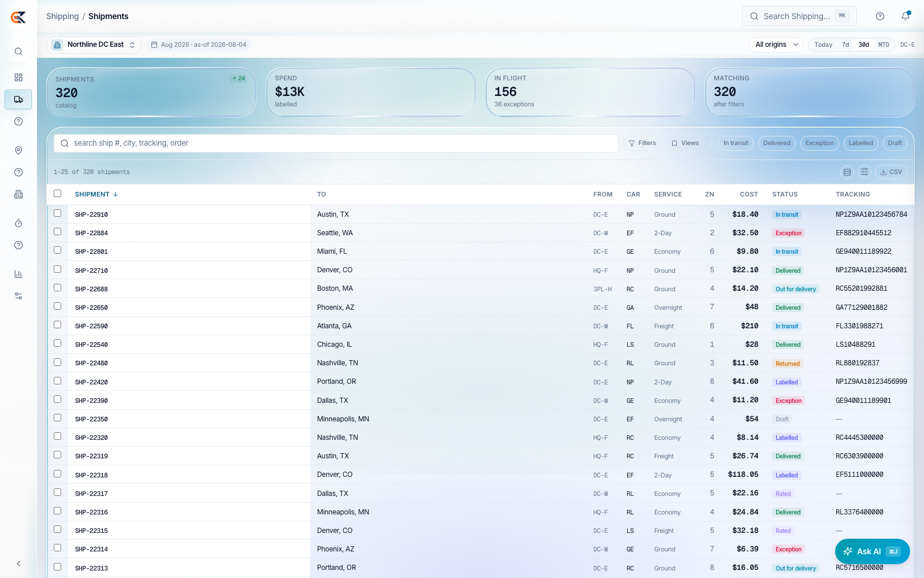This screenshot has height=578, width=924.
Task: Sort by the TRACKING column header
Action: (853, 195)
